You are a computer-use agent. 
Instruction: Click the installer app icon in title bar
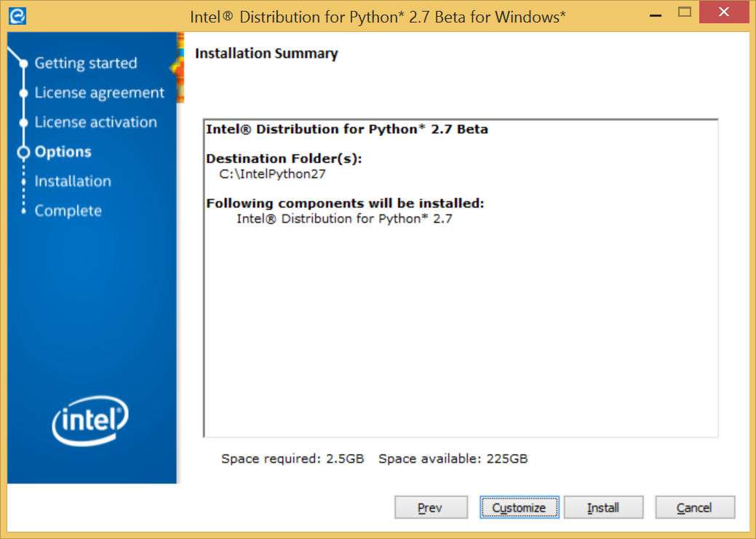pyautogui.click(x=17, y=15)
